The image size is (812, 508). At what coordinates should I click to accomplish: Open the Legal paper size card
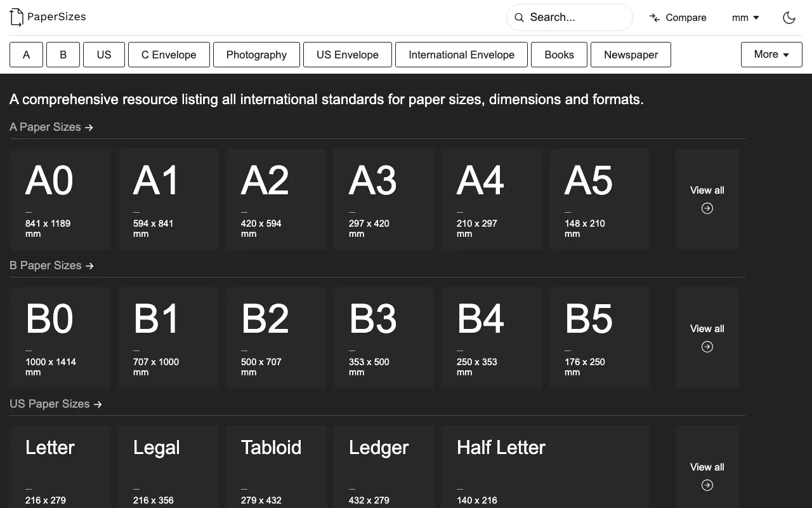pos(168,467)
